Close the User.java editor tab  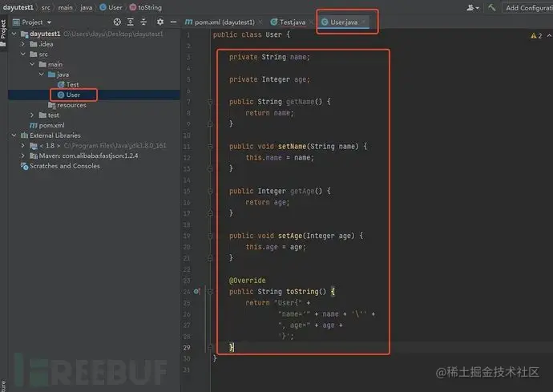[x=363, y=22]
